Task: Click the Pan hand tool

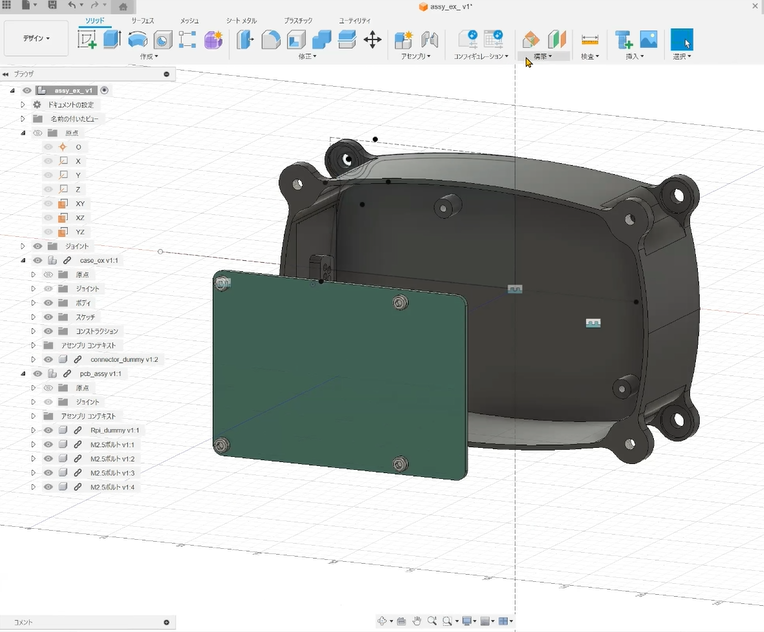Action: (x=416, y=621)
